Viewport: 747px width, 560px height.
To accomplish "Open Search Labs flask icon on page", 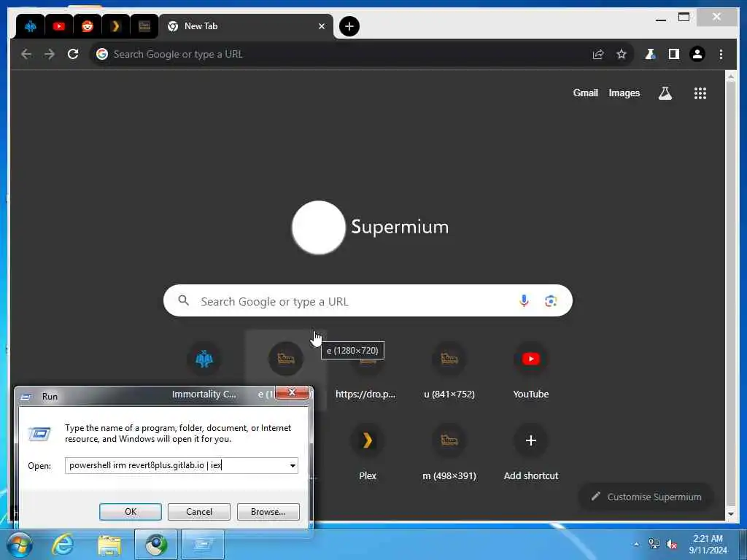I will click(x=665, y=93).
